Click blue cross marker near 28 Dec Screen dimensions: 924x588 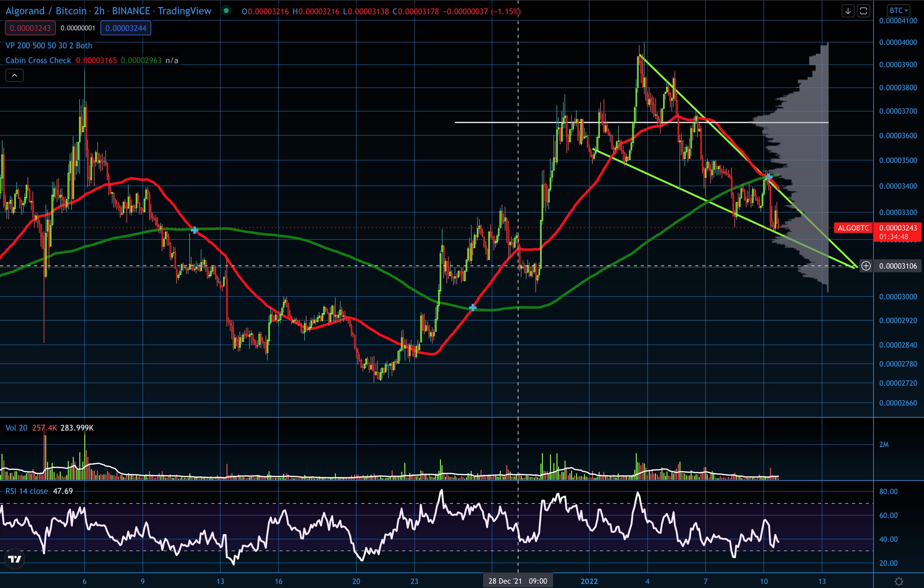click(473, 308)
